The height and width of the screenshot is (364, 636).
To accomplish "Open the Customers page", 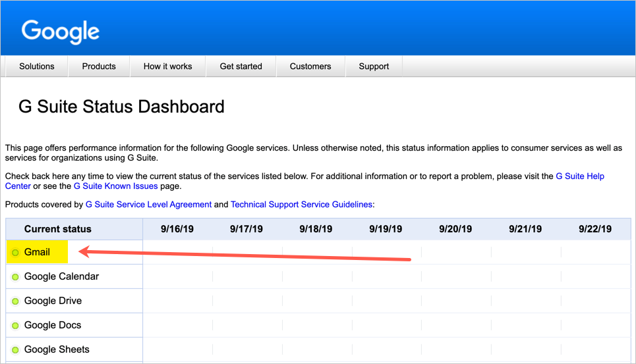I will tap(310, 66).
